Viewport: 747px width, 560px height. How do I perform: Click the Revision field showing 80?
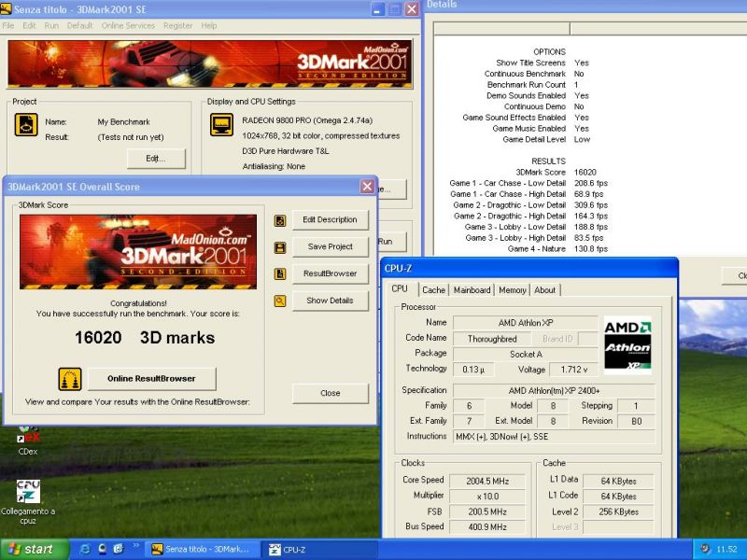(x=637, y=422)
